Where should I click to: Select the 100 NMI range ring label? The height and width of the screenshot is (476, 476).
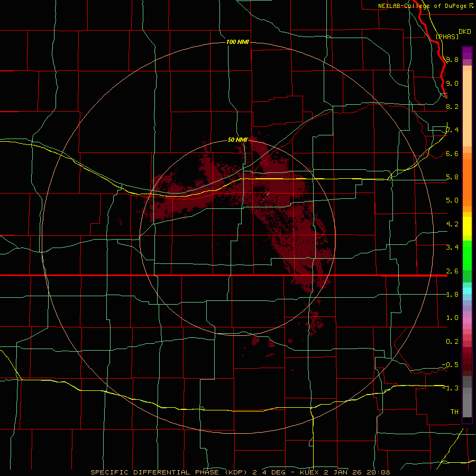pyautogui.click(x=237, y=42)
